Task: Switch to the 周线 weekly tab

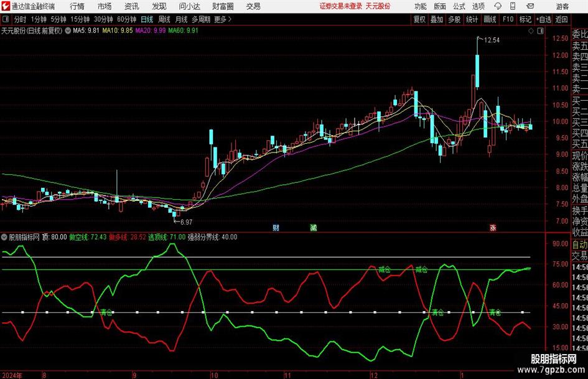Action: click(164, 19)
